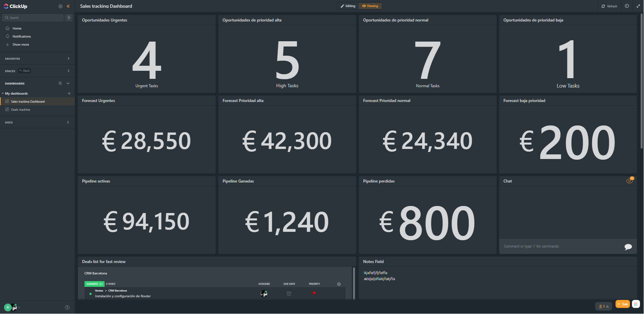Collapse the sidebar with the double-arrow icon
The height and width of the screenshot is (314, 644).
[68, 6]
